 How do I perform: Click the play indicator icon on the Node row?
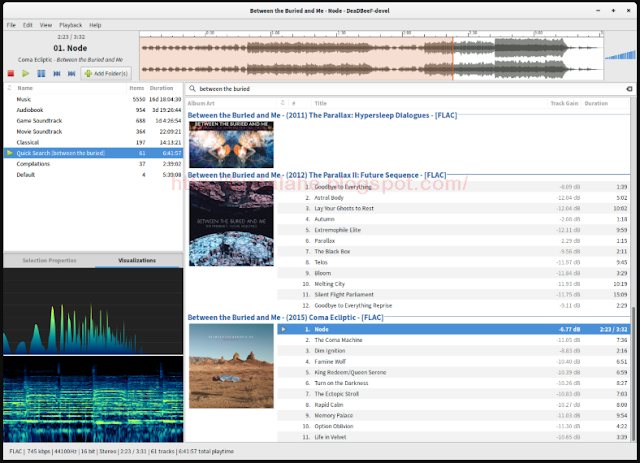(284, 329)
